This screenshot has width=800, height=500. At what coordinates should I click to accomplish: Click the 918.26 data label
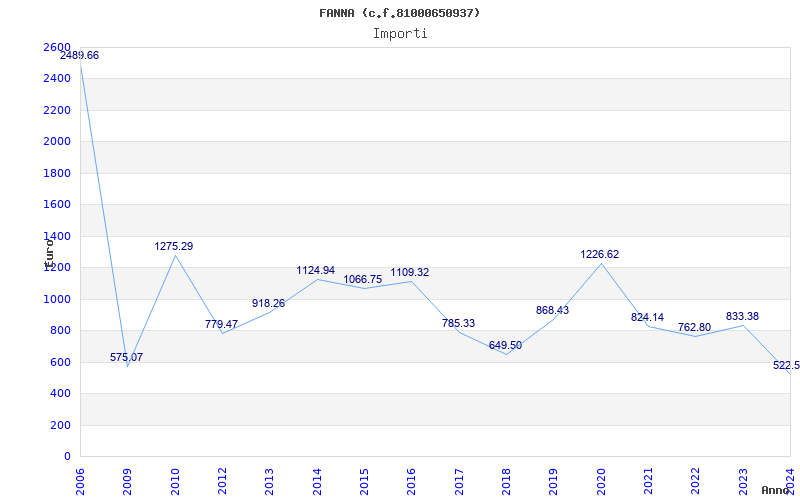click(268, 303)
